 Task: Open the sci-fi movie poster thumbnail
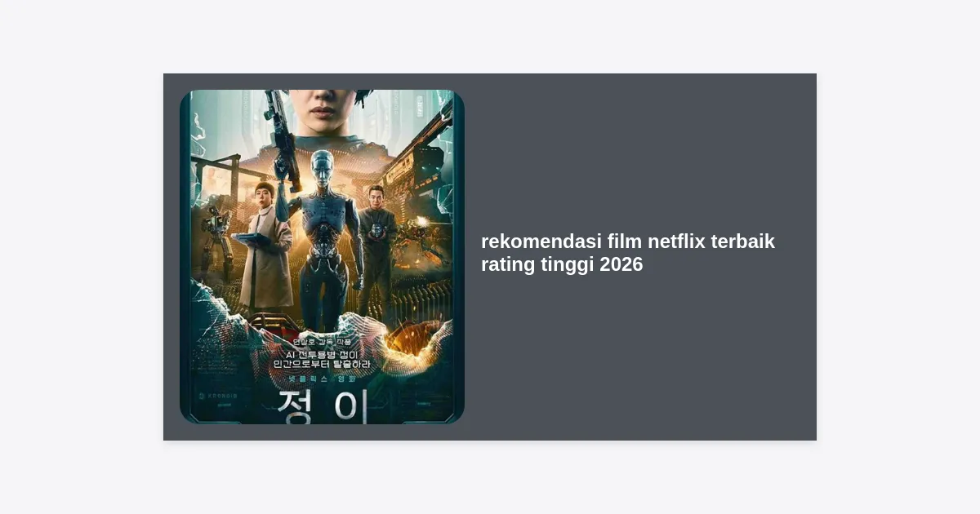[x=322, y=257]
